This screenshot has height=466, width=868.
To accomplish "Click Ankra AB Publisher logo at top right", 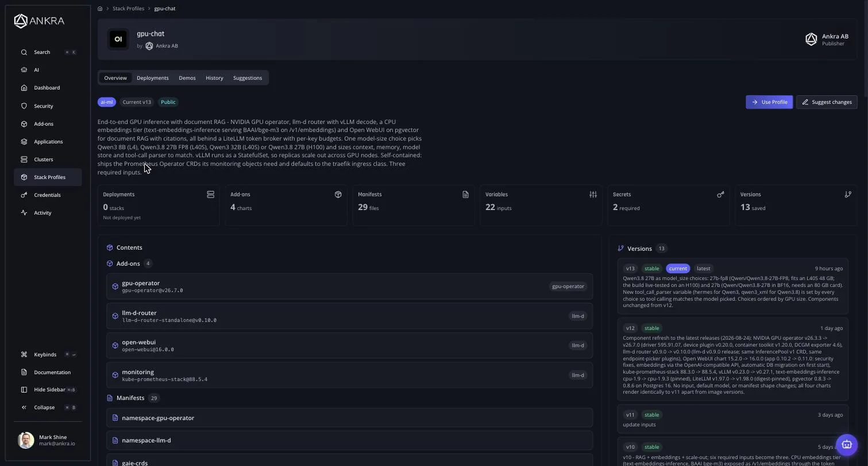I will tap(811, 40).
